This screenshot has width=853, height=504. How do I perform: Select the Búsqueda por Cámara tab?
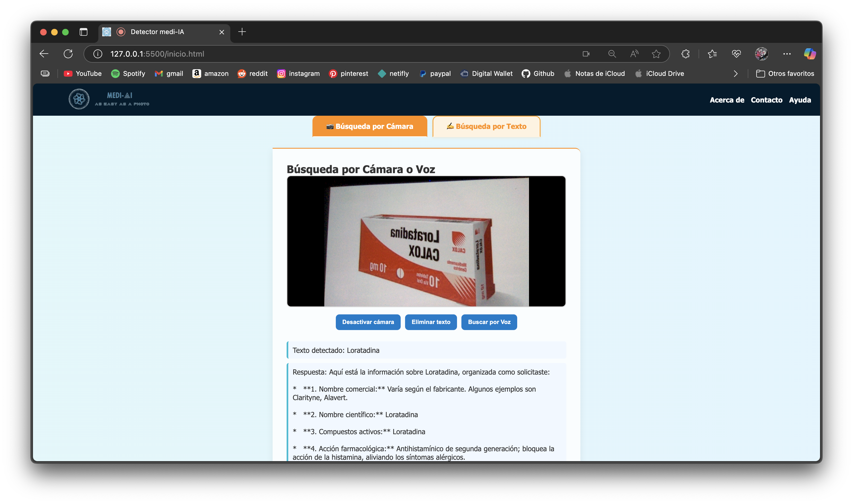369,126
